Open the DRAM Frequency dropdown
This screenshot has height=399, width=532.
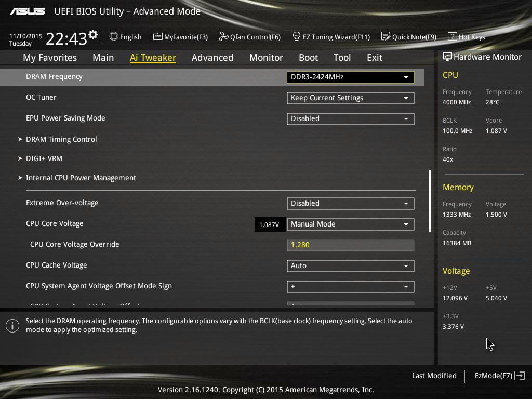click(x=351, y=77)
